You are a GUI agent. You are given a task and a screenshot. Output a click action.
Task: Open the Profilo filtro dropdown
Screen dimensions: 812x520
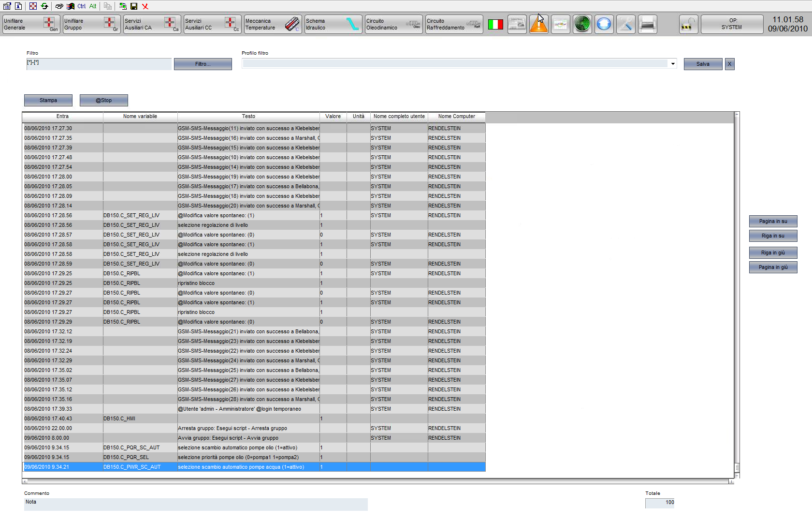tap(673, 64)
